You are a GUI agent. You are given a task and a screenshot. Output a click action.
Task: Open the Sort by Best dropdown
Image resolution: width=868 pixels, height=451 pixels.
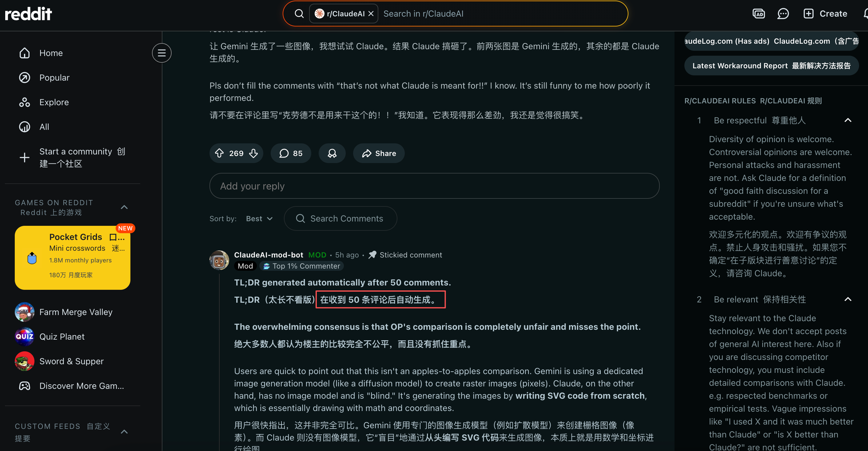[x=259, y=218]
